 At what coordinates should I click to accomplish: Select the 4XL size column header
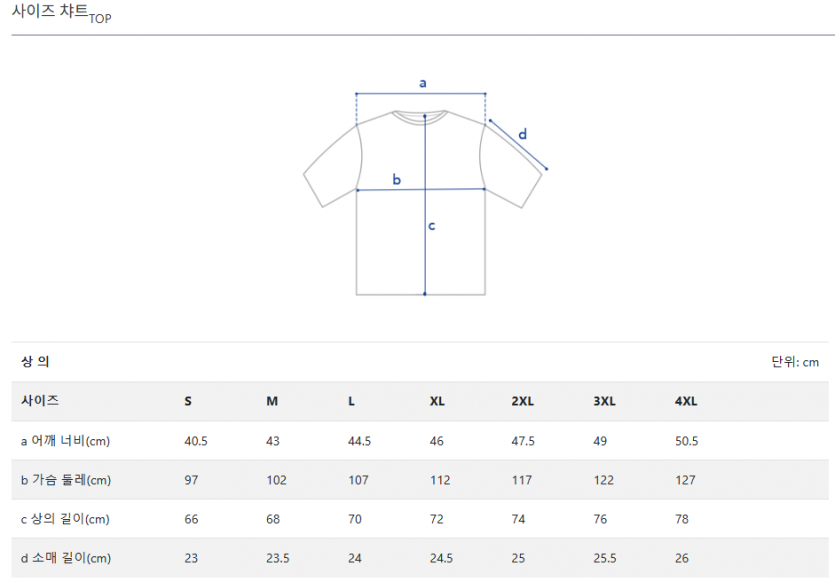click(686, 401)
